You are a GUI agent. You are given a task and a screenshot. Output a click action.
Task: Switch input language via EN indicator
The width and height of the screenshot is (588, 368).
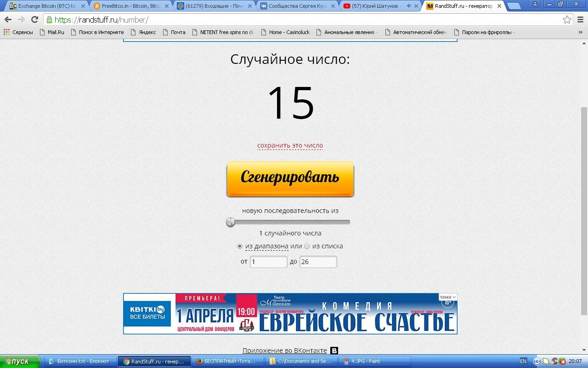523,361
